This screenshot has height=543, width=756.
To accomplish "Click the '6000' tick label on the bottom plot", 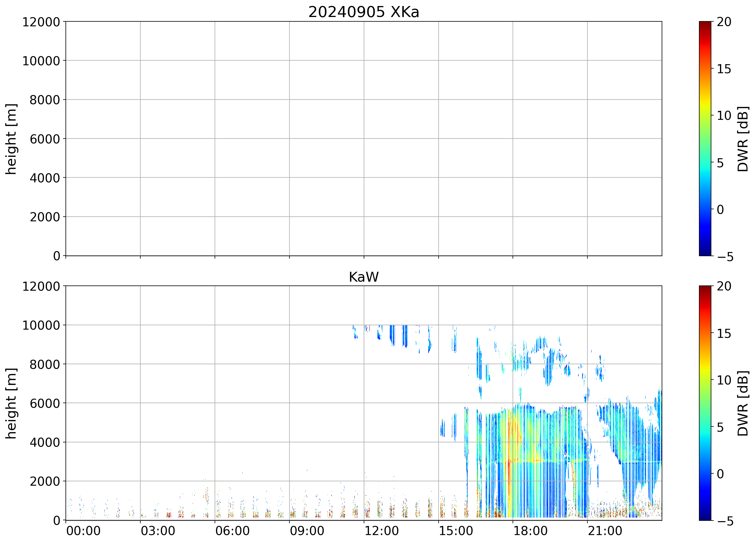I will [x=45, y=403].
